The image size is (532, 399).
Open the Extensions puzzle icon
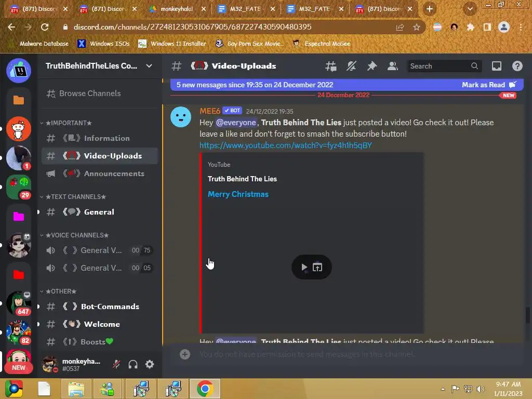click(471, 27)
